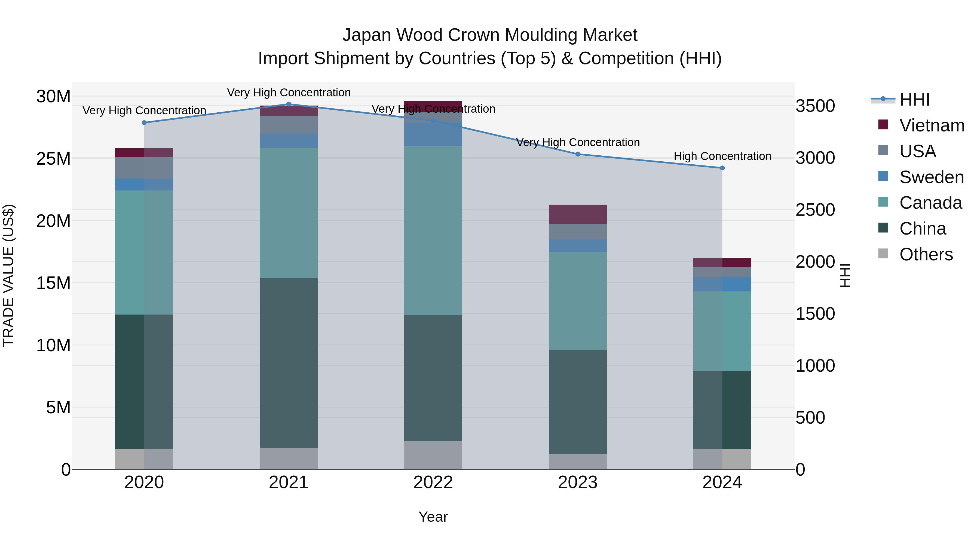The height and width of the screenshot is (551, 980).
Task: Click the Vietnam segment of 2024 bar
Action: click(x=722, y=263)
